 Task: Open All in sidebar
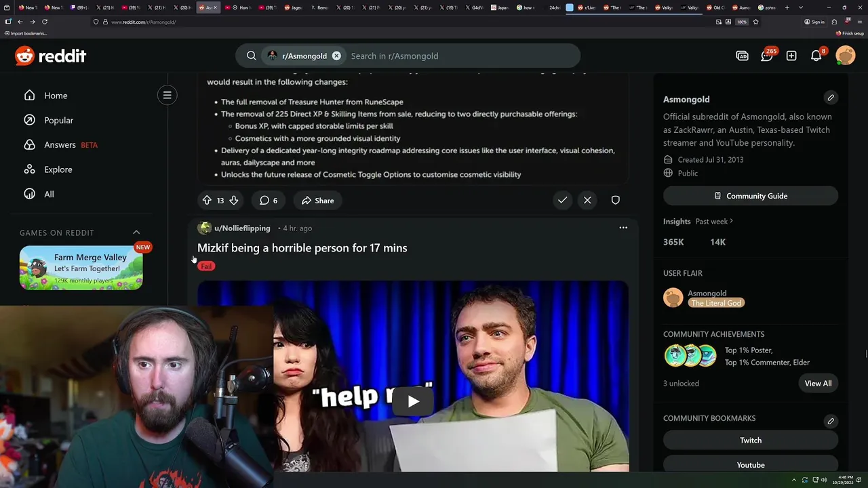point(49,194)
